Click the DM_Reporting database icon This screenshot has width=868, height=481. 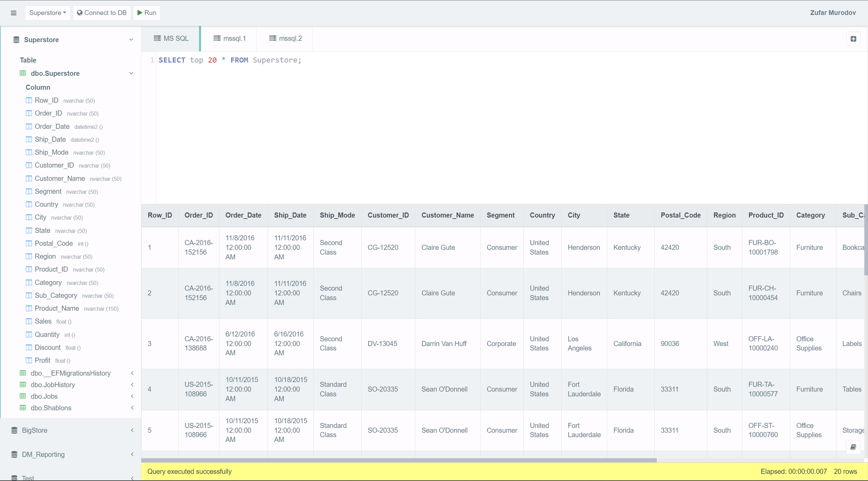(x=14, y=454)
